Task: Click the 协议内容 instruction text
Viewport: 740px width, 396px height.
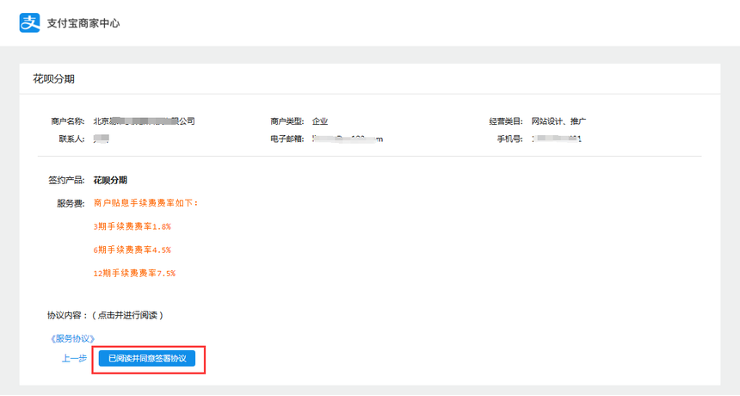Action: (x=105, y=315)
